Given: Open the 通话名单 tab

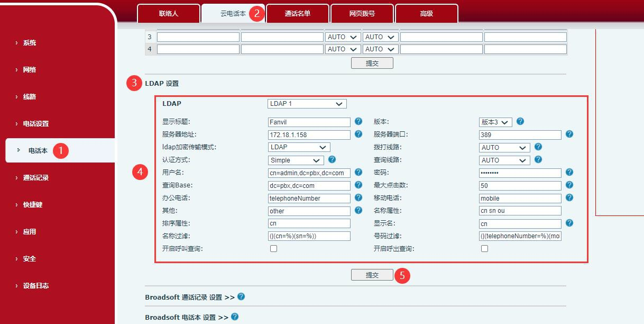Looking at the screenshot, I should point(297,14).
